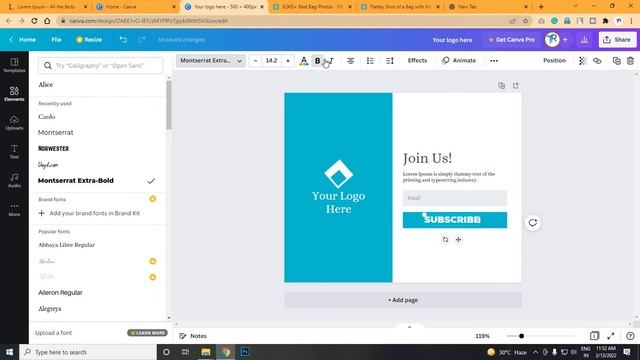Open the Position panel
The image size is (640, 360).
[x=554, y=61]
